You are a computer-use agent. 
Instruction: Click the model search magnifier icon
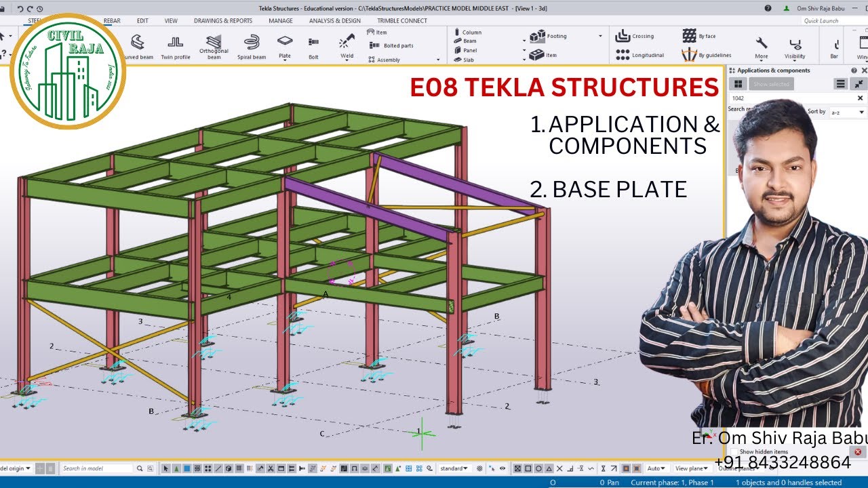click(140, 468)
